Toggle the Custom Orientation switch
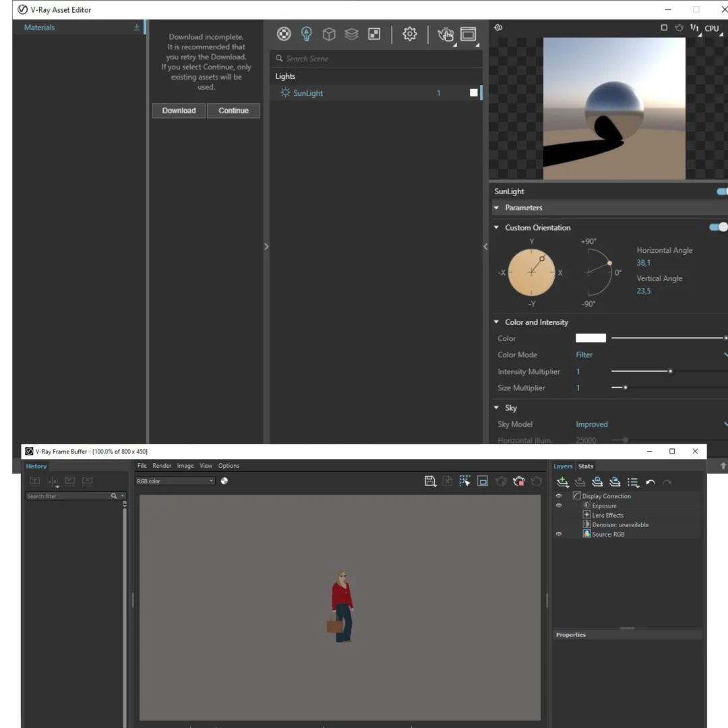 pyautogui.click(x=719, y=227)
